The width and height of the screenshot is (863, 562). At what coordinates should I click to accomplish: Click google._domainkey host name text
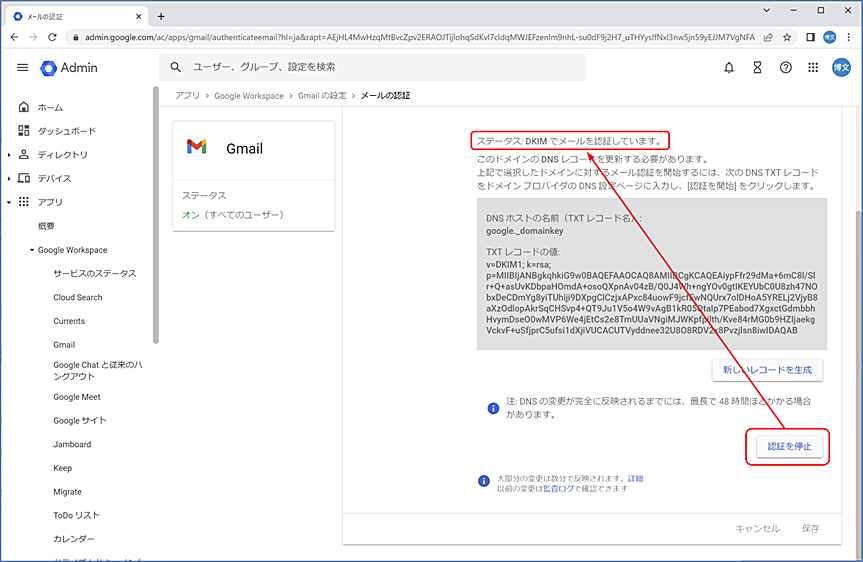pyautogui.click(x=525, y=231)
